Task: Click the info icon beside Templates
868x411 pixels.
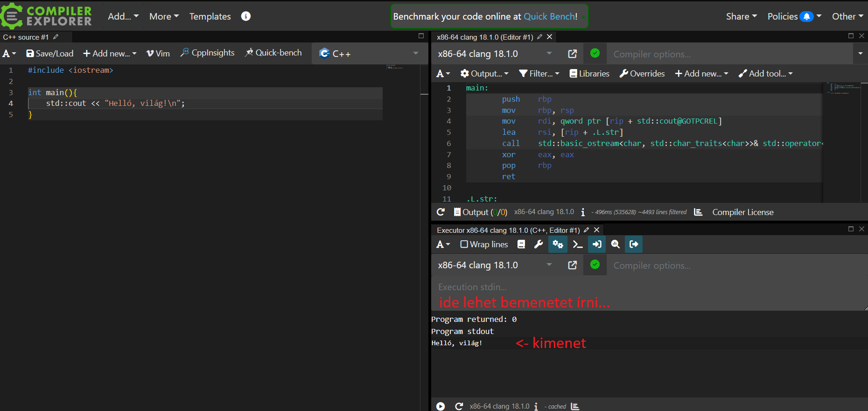Action: coord(246,16)
